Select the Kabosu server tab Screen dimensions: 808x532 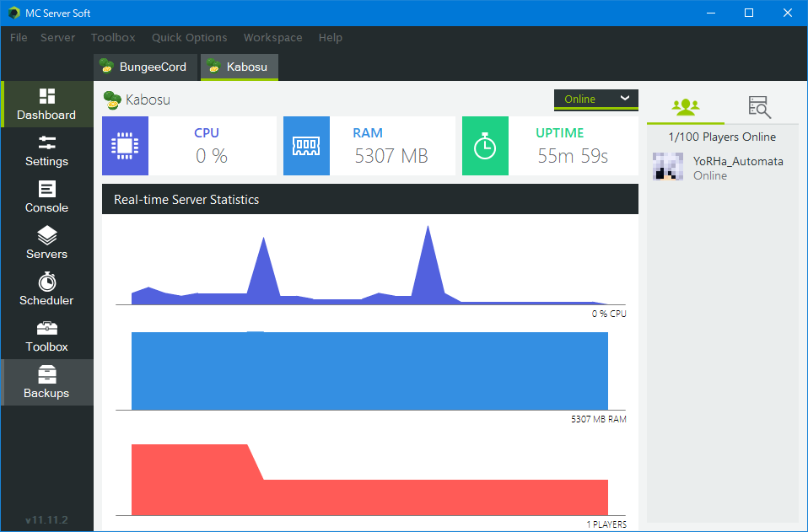(x=240, y=67)
